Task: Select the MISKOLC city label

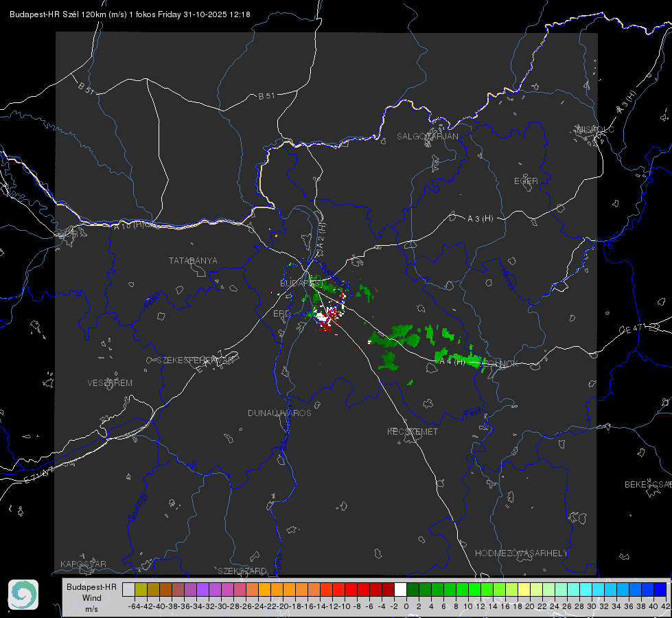Action: click(x=595, y=129)
